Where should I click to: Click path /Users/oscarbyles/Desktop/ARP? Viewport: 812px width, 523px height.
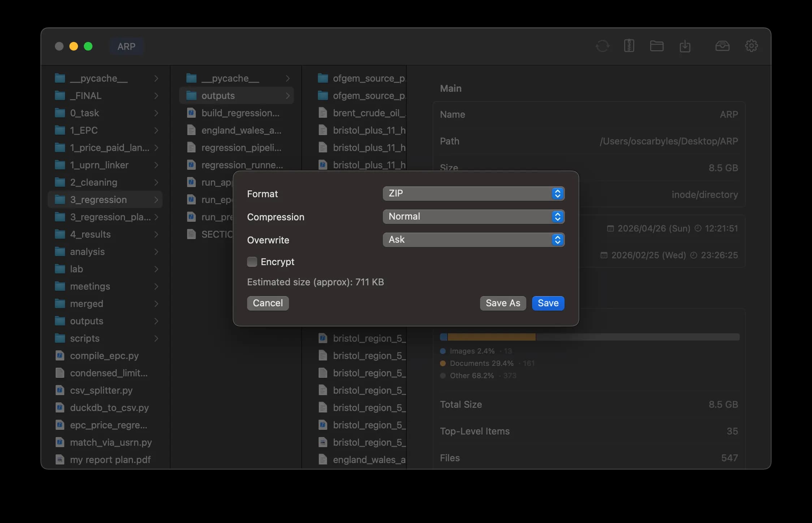[669, 141]
